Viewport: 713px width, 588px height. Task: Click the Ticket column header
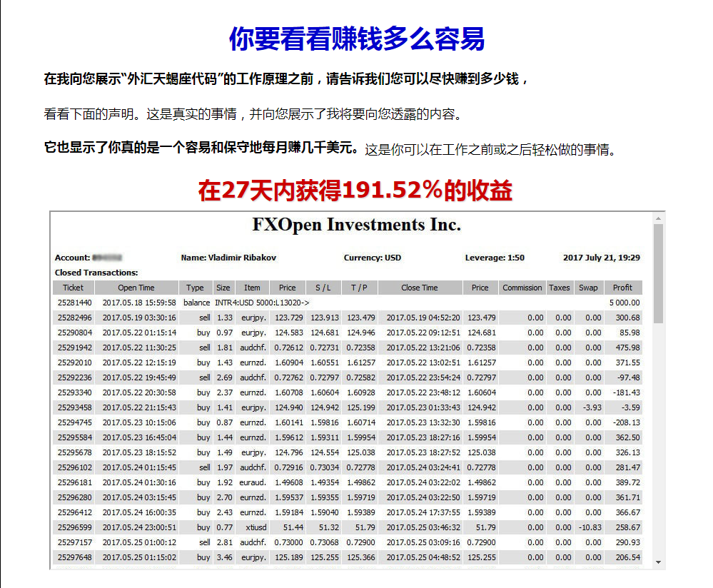pyautogui.click(x=74, y=288)
